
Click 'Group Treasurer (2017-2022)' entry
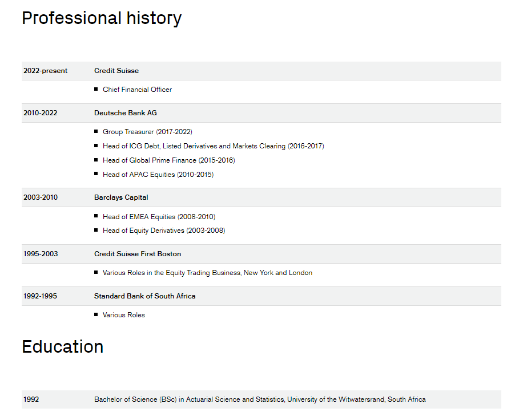(x=147, y=132)
